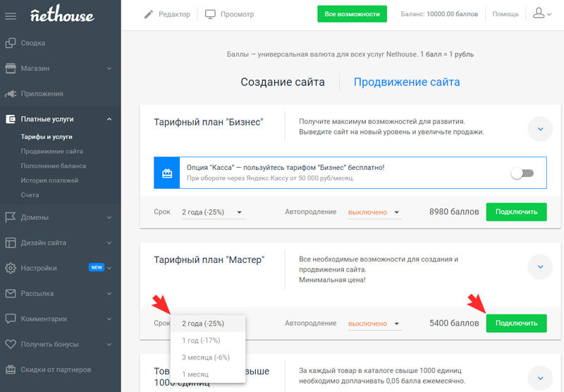Viewport: 564px width, 392px height.
Task: Click the 8980 баллов price text
Action: pos(454,212)
